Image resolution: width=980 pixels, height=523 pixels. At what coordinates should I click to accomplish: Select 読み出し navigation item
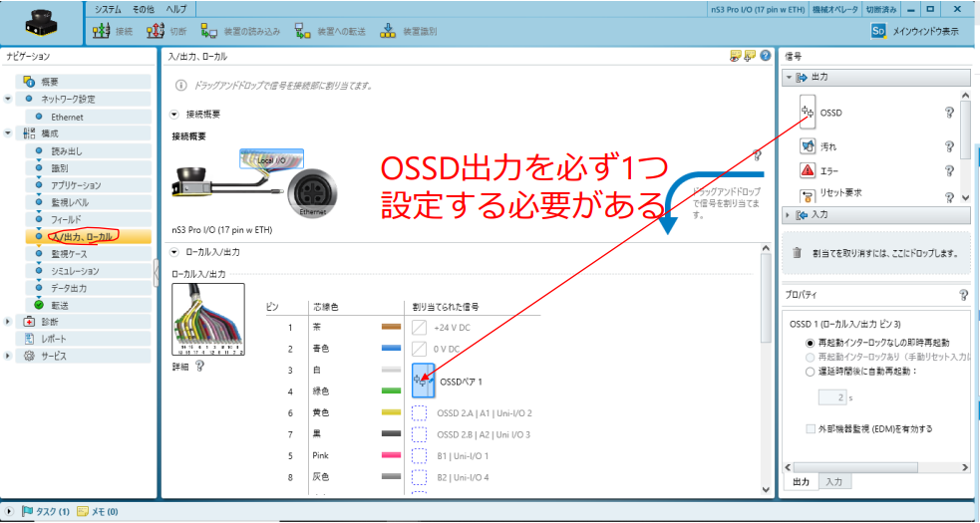[x=87, y=151]
